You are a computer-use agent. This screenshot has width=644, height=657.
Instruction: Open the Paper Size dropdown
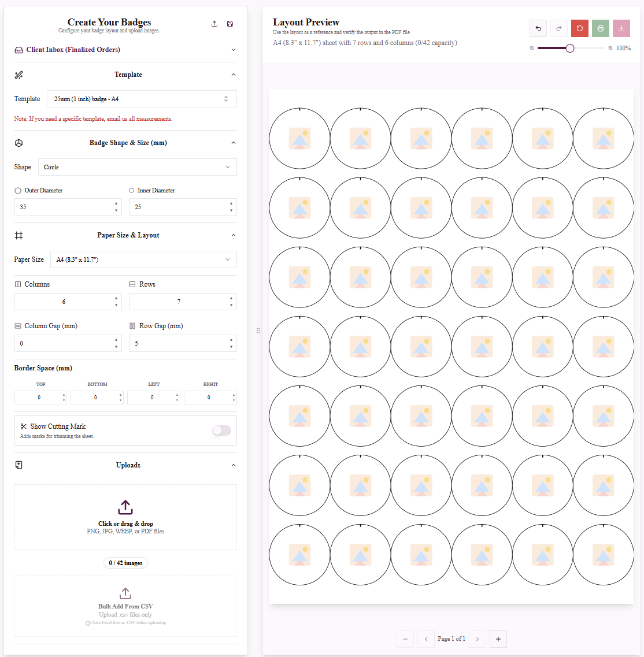(143, 260)
